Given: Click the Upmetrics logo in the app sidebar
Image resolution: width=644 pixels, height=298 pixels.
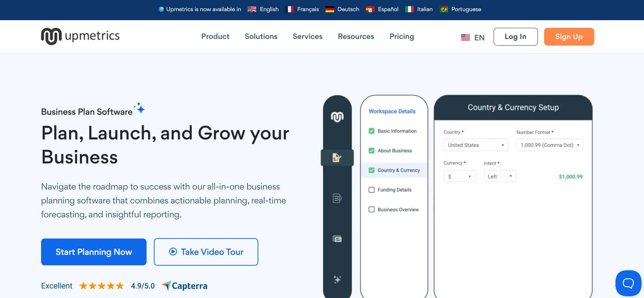Looking at the screenshot, I should [337, 117].
